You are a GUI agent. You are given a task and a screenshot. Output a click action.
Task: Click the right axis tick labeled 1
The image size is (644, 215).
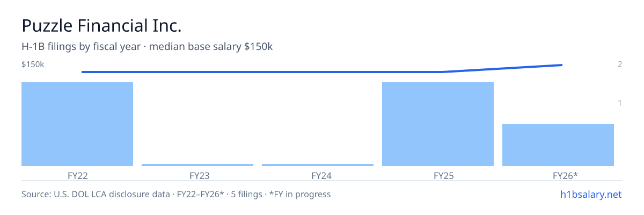(620, 103)
